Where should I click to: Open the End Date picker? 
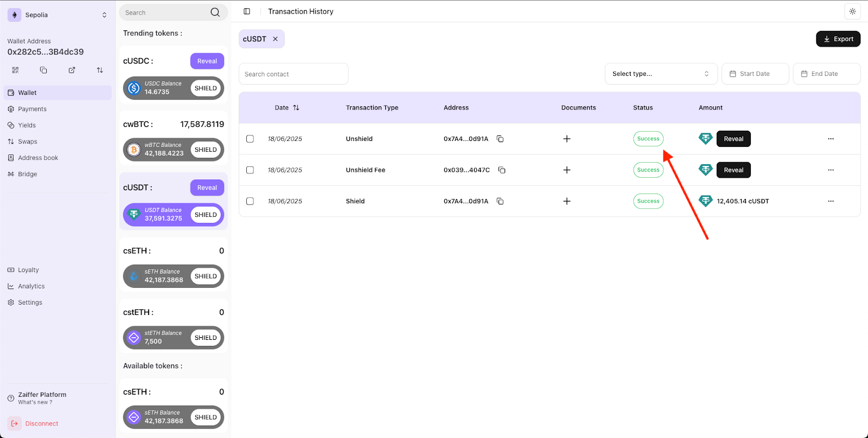click(827, 74)
